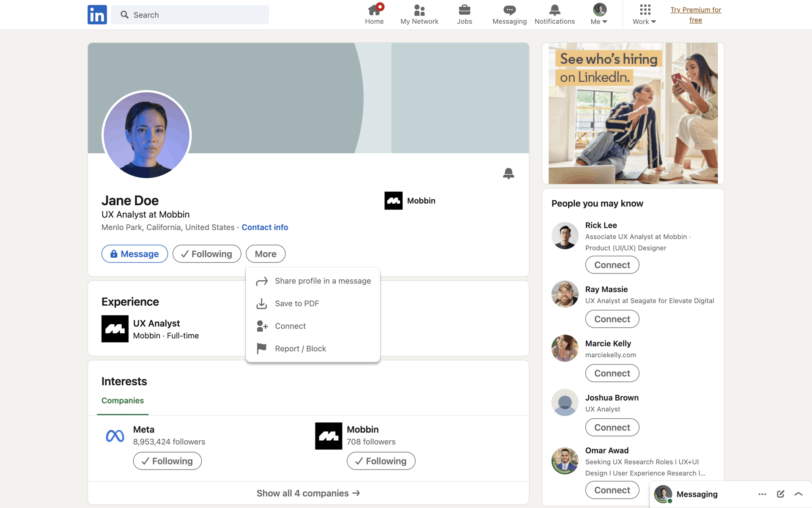Click the share arrow icon in menu

pos(262,281)
